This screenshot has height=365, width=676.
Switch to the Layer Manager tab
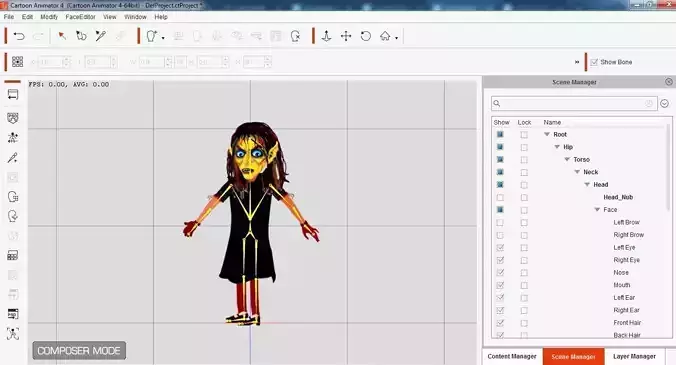point(634,356)
